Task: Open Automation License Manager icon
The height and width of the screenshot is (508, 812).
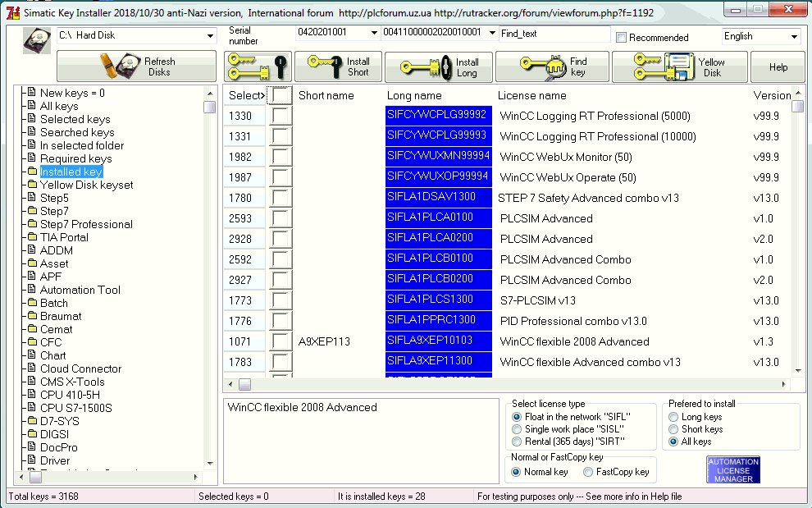Action: (x=732, y=470)
